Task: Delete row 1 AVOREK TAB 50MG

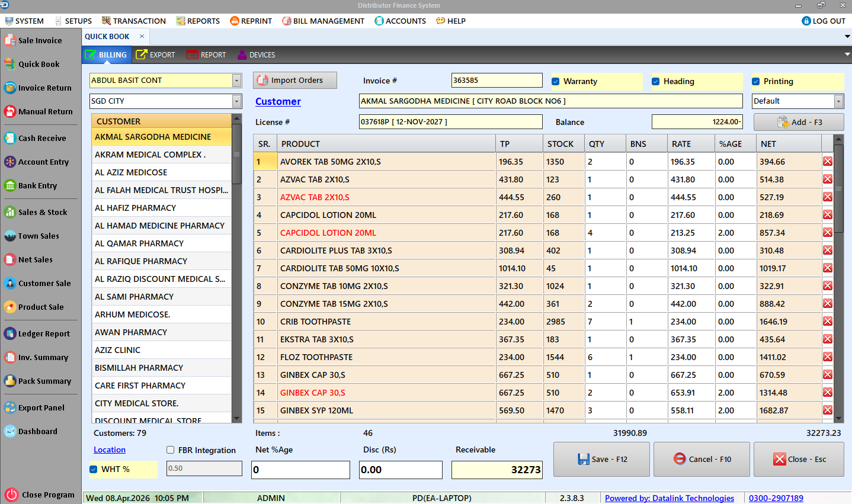Action: click(x=828, y=161)
